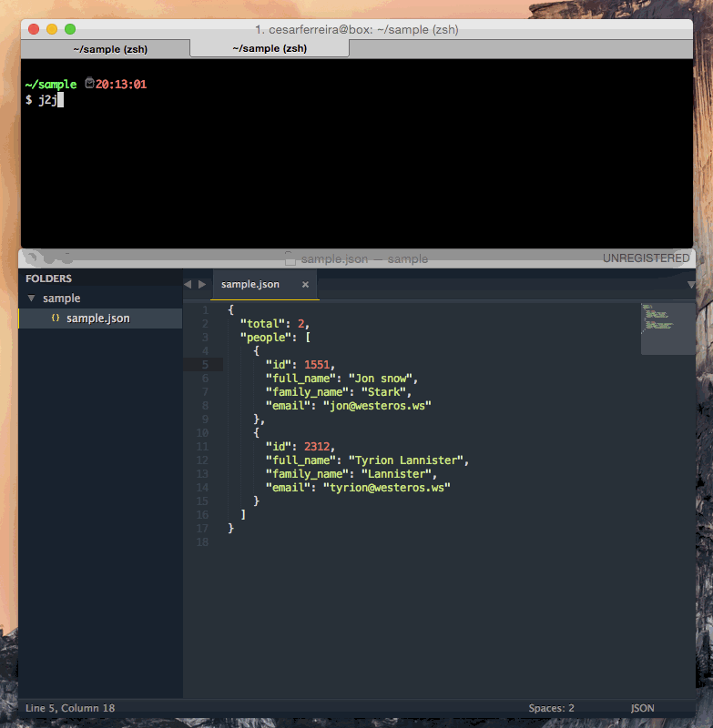Click the yellow minimize button of terminal
The width and height of the screenshot is (713, 728).
tap(52, 29)
